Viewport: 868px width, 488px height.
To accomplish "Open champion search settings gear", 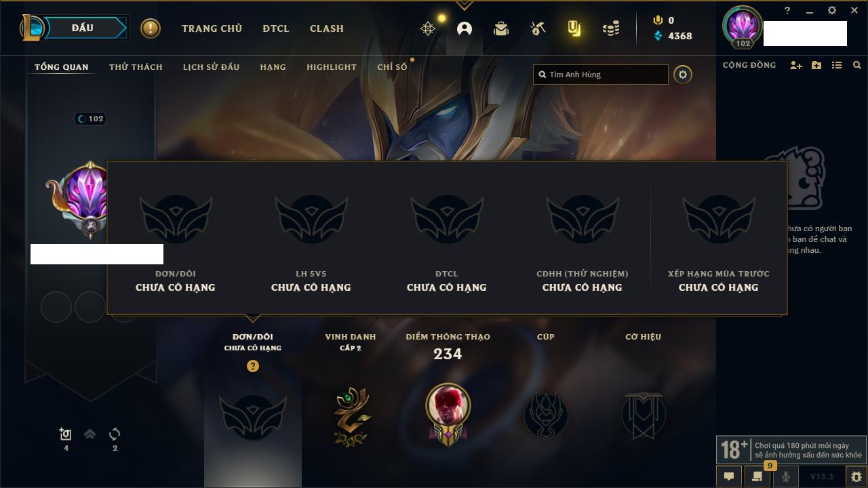I will (x=683, y=75).
